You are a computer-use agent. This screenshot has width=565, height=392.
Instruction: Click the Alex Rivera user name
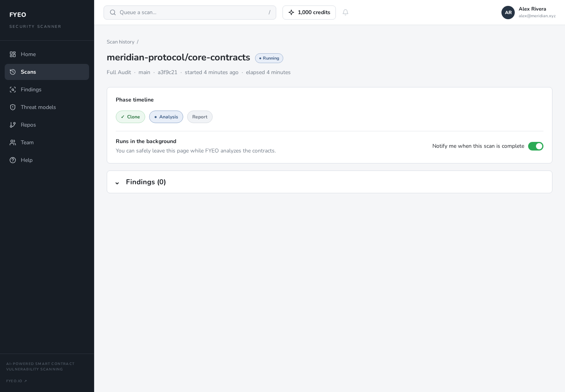click(532, 9)
